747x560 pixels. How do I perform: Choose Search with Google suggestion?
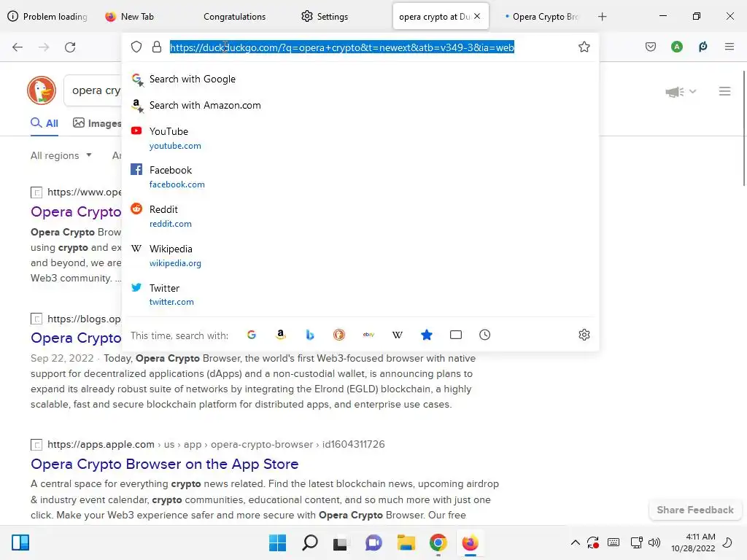click(360, 79)
